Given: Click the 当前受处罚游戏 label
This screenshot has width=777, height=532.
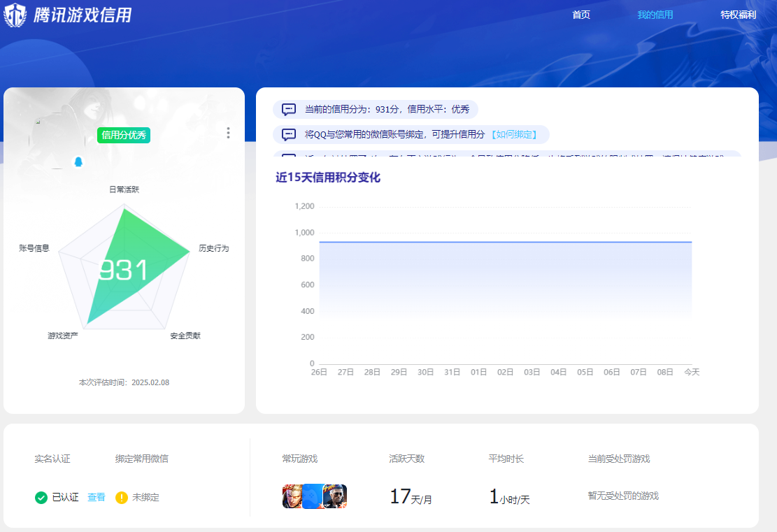Looking at the screenshot, I should click(619, 459).
